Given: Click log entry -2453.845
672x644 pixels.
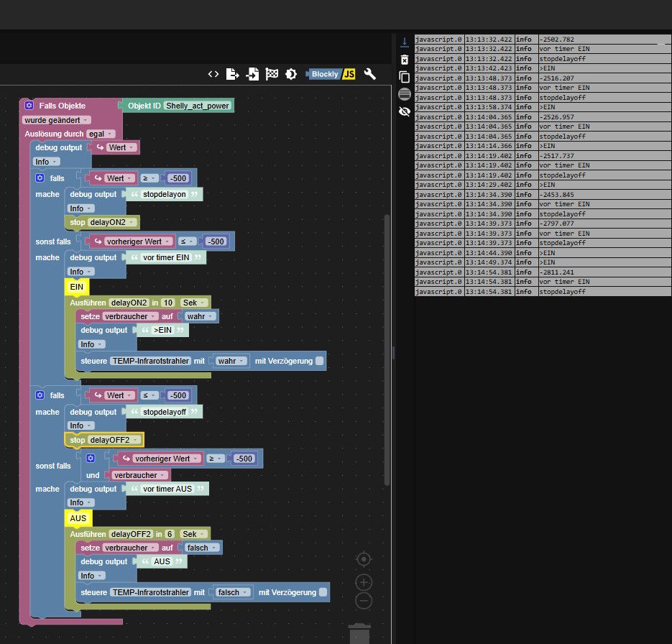Looking at the screenshot, I should [556, 195].
